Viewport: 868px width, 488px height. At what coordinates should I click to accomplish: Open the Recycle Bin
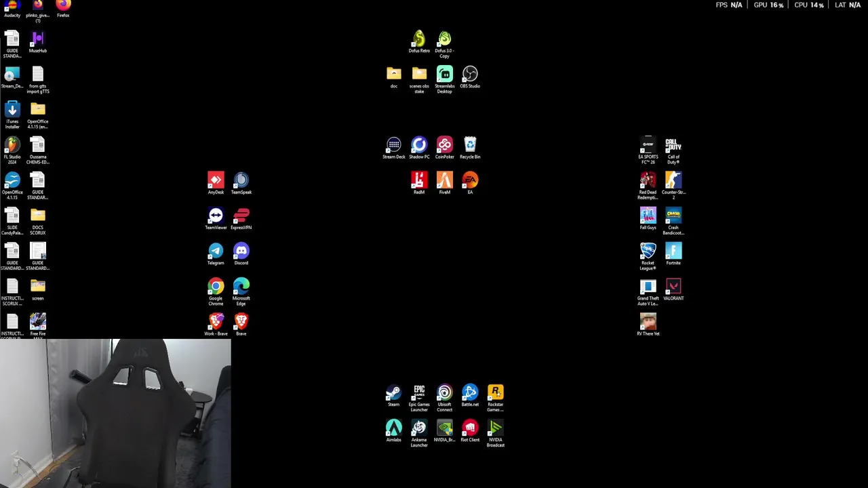coord(470,148)
